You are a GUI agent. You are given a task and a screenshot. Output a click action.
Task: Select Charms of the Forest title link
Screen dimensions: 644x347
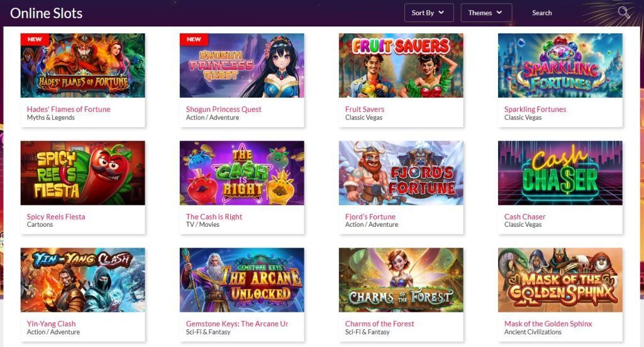pos(379,324)
